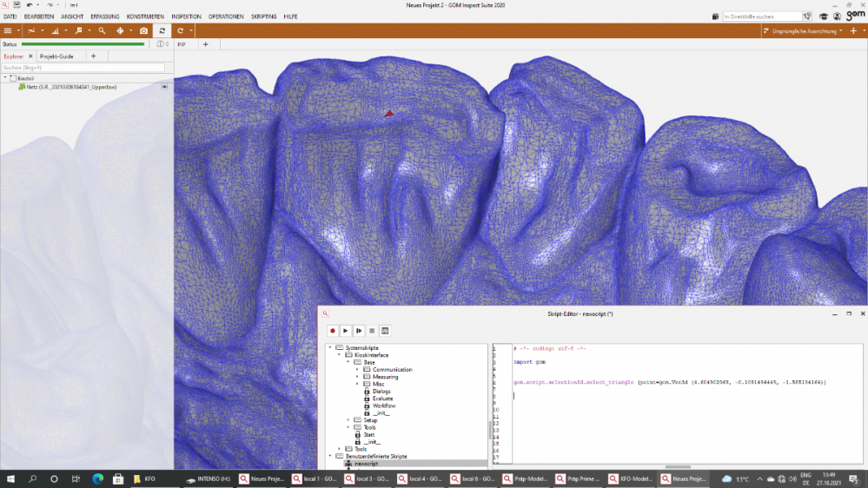Save the script with disk icon
This screenshot has height=488, width=868.
[385, 331]
